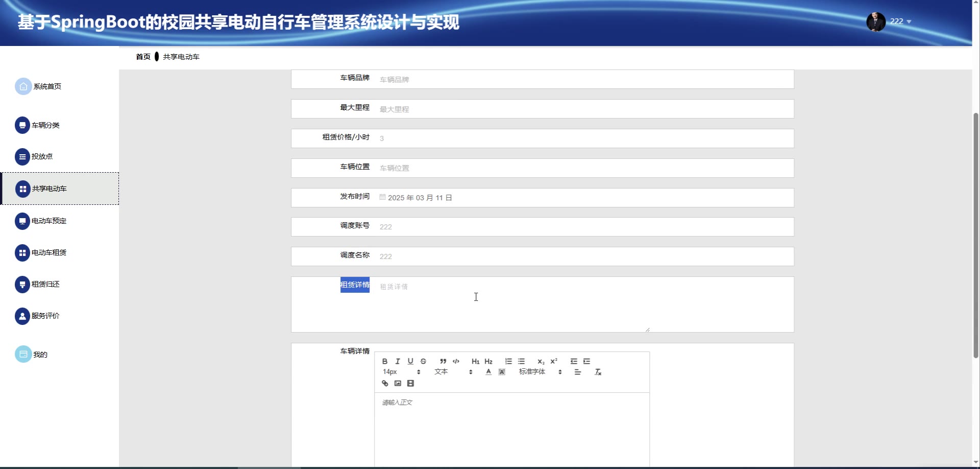Toggle bold formatting in the editor
This screenshot has height=469, width=980.
click(x=385, y=361)
